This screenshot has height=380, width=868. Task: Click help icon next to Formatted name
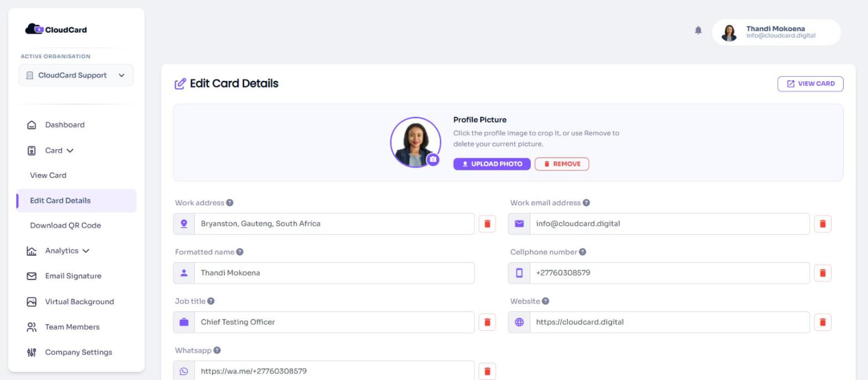[x=240, y=252]
